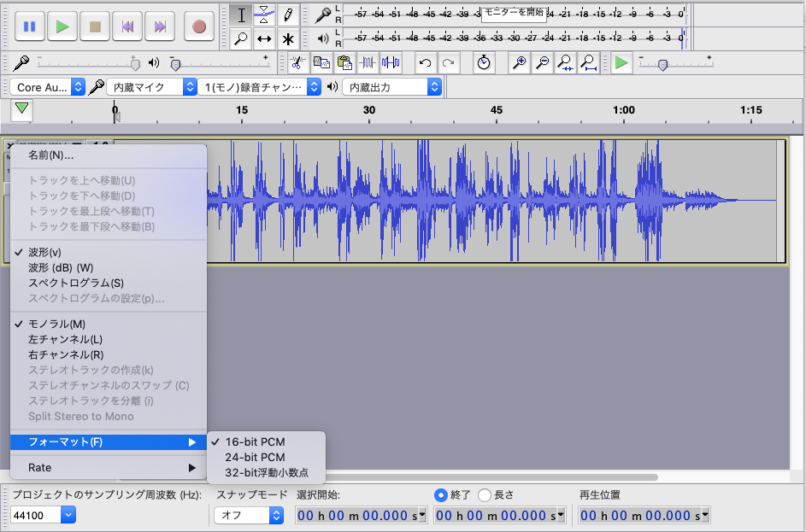Select 32-bit浮動小数点 format

tap(267, 472)
